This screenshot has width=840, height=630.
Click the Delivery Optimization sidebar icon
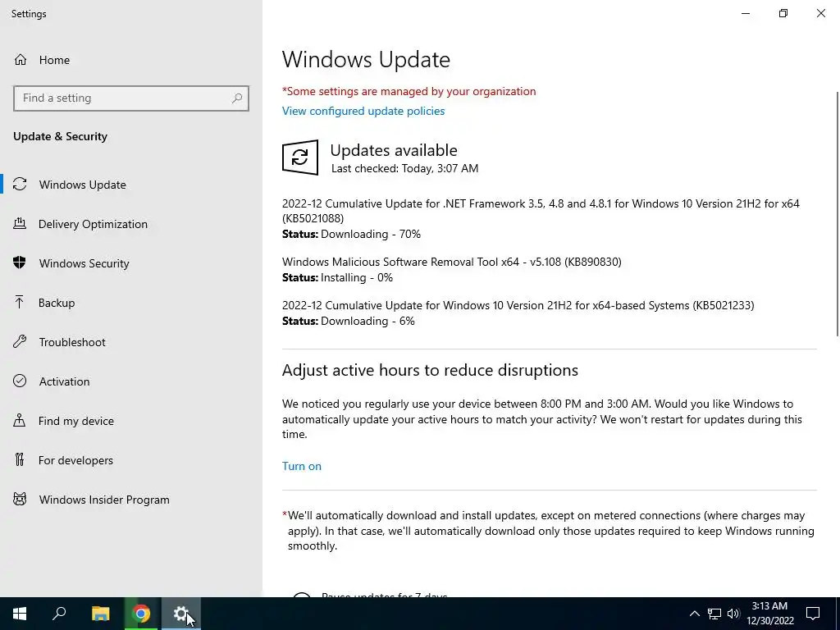click(20, 224)
